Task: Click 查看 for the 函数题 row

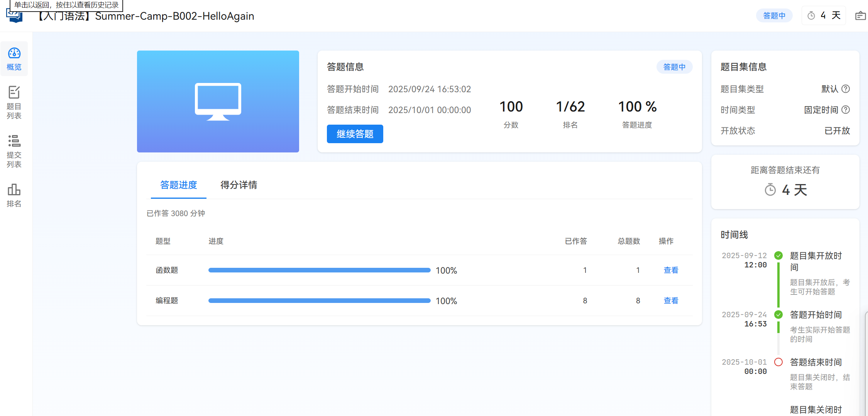Action: click(671, 270)
